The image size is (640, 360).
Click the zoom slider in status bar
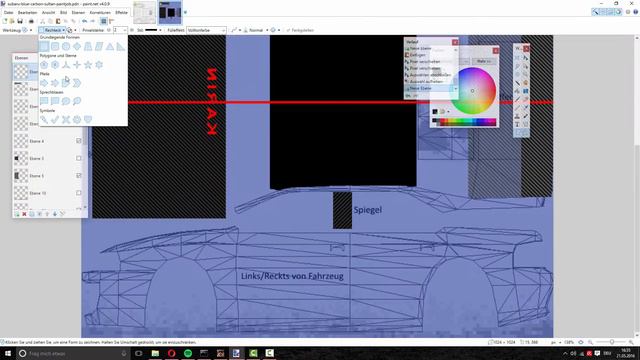[x=611, y=342]
